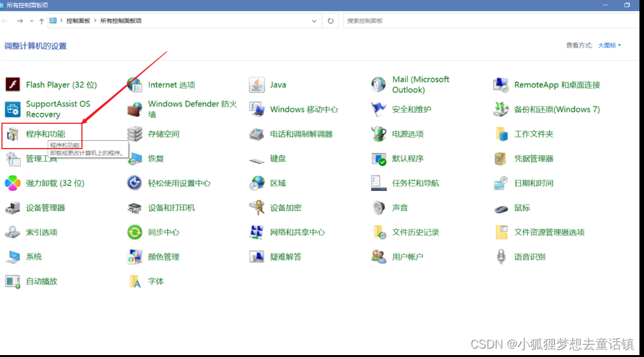Click the Windows 移动中心 icon
The image size is (644, 357).
(257, 109)
